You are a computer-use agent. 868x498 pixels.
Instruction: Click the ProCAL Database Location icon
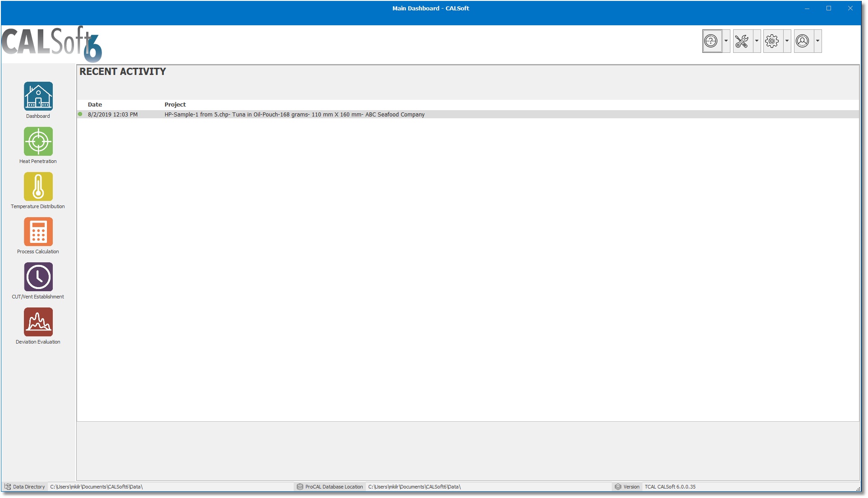pyautogui.click(x=300, y=487)
